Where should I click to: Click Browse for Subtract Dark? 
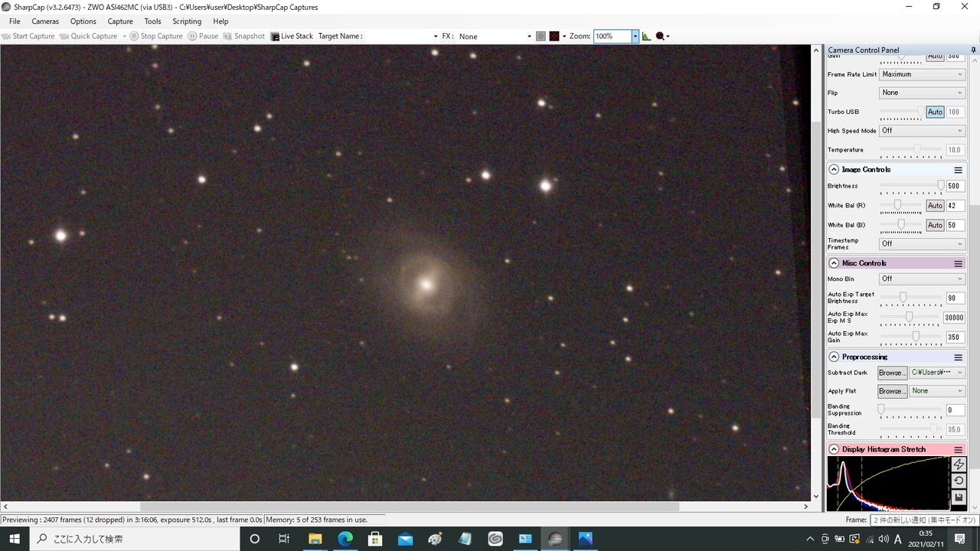892,373
